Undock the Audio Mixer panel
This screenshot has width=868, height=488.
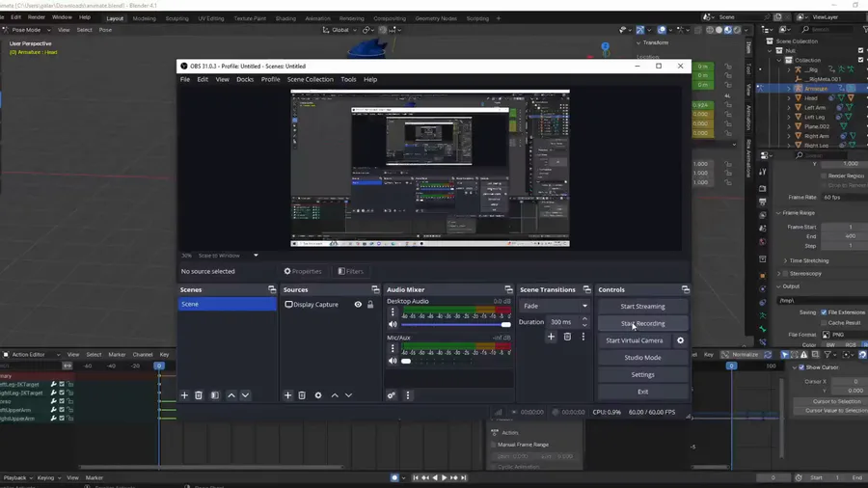[x=508, y=289]
